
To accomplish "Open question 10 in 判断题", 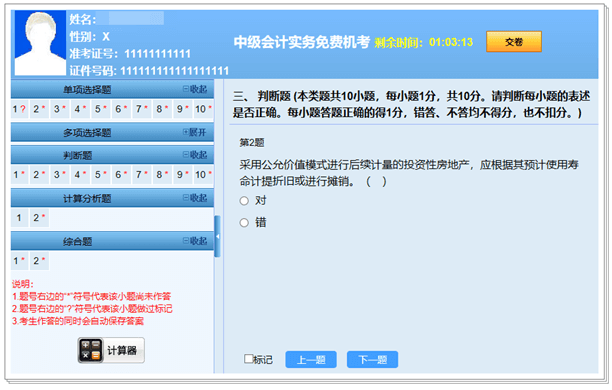I will [203, 175].
